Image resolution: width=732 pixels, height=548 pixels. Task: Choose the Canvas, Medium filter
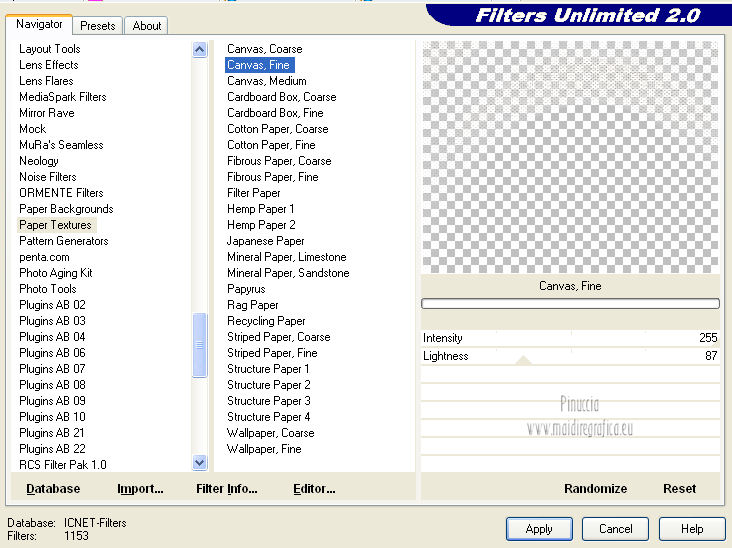pos(267,81)
